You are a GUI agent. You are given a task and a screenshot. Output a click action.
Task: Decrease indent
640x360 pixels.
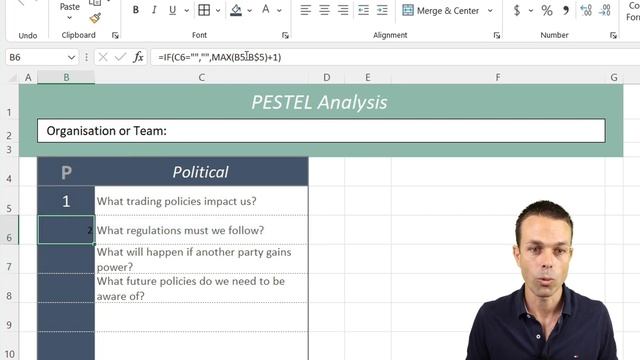coord(363,10)
